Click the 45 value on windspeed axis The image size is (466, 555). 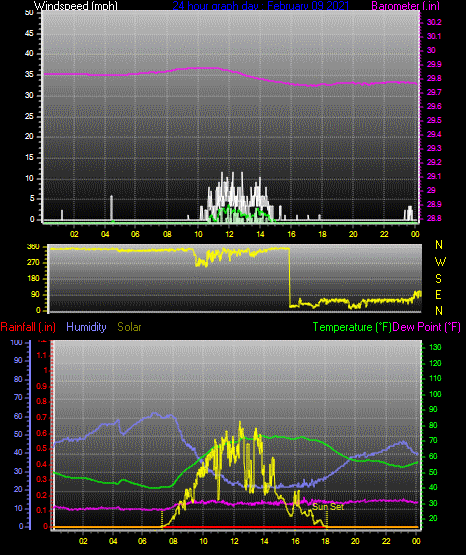pyautogui.click(x=29, y=34)
